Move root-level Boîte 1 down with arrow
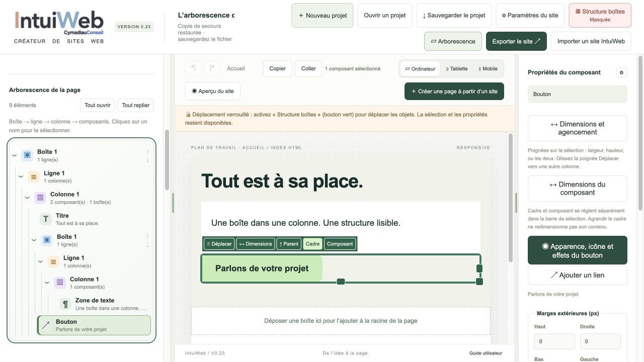644x362 pixels. click(147, 160)
